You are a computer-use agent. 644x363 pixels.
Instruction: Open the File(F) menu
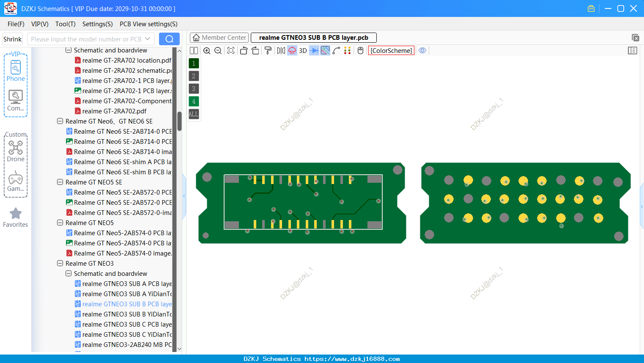click(x=16, y=24)
